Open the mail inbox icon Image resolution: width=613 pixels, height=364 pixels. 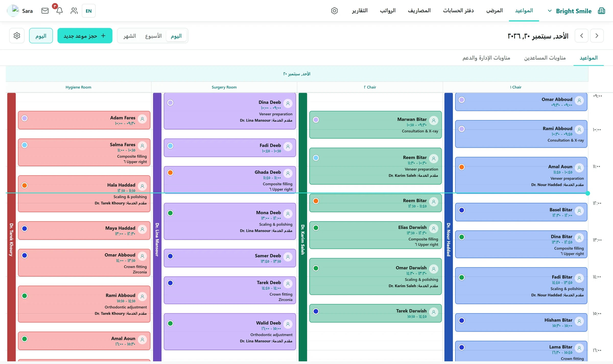click(45, 11)
